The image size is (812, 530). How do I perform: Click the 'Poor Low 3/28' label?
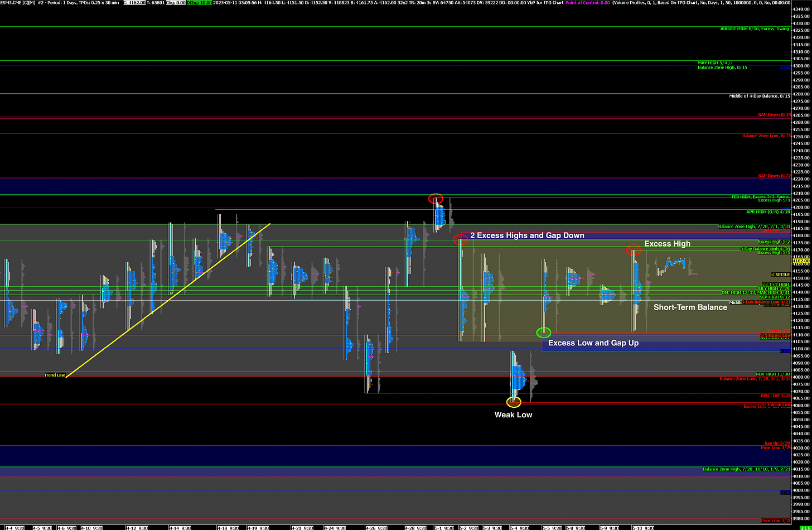click(x=776, y=521)
